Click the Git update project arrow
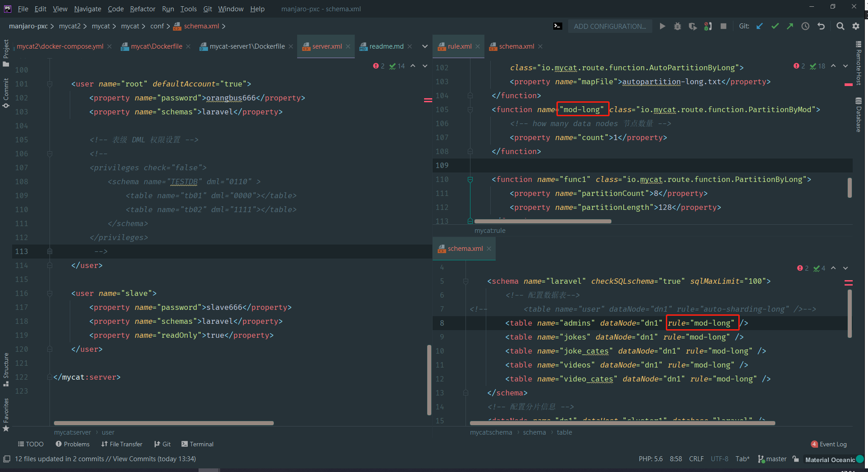Screen dimensions: 868x472 (759, 26)
